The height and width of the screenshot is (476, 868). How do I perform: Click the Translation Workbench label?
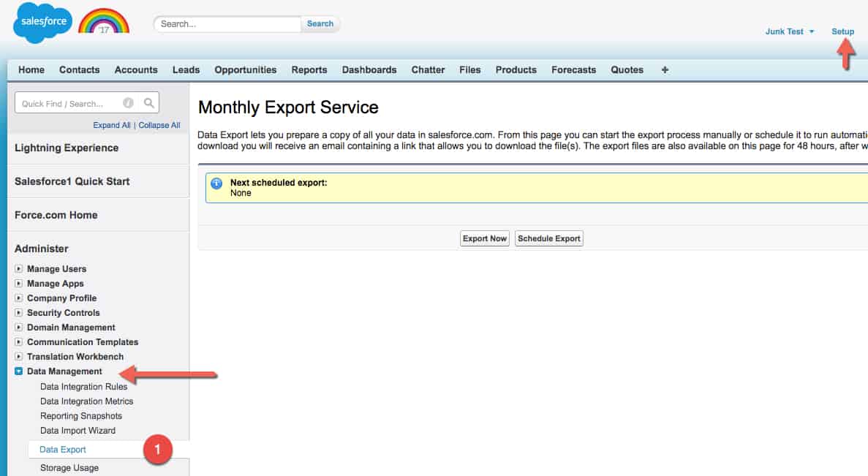coord(75,356)
